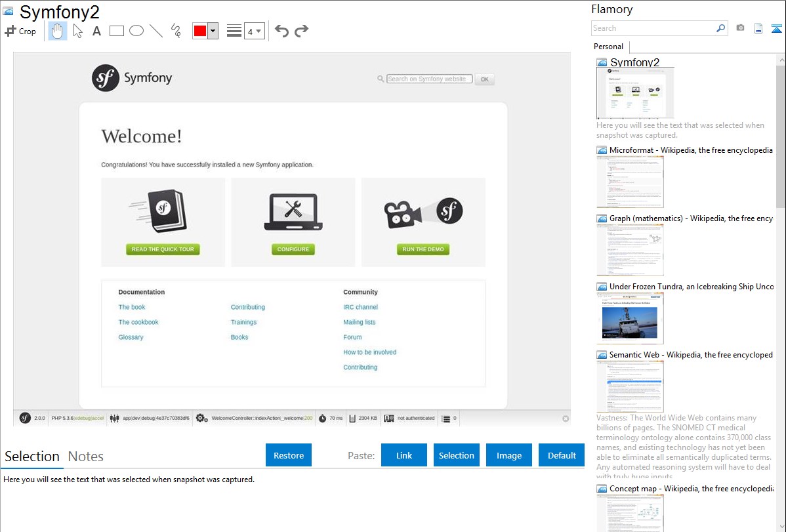Screen dimensions: 786x532
Task: Open the Personal tab
Action: (x=609, y=47)
